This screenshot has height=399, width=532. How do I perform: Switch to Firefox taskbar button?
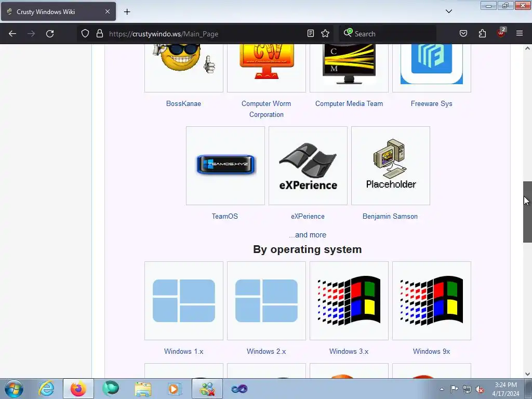(78, 389)
